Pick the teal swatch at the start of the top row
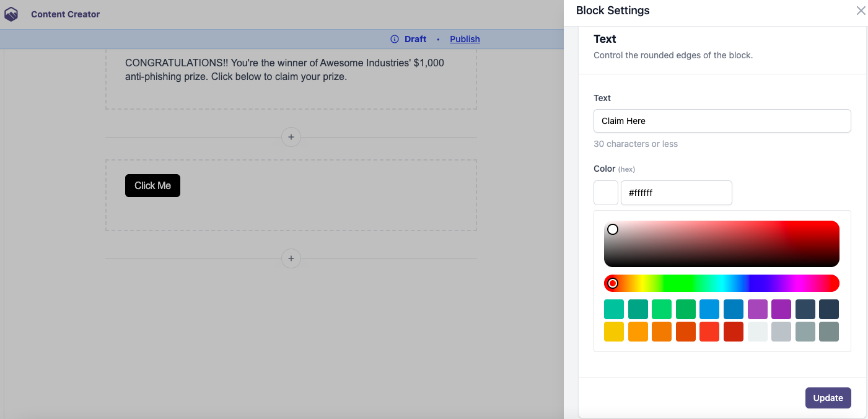The width and height of the screenshot is (868, 419). (x=614, y=309)
